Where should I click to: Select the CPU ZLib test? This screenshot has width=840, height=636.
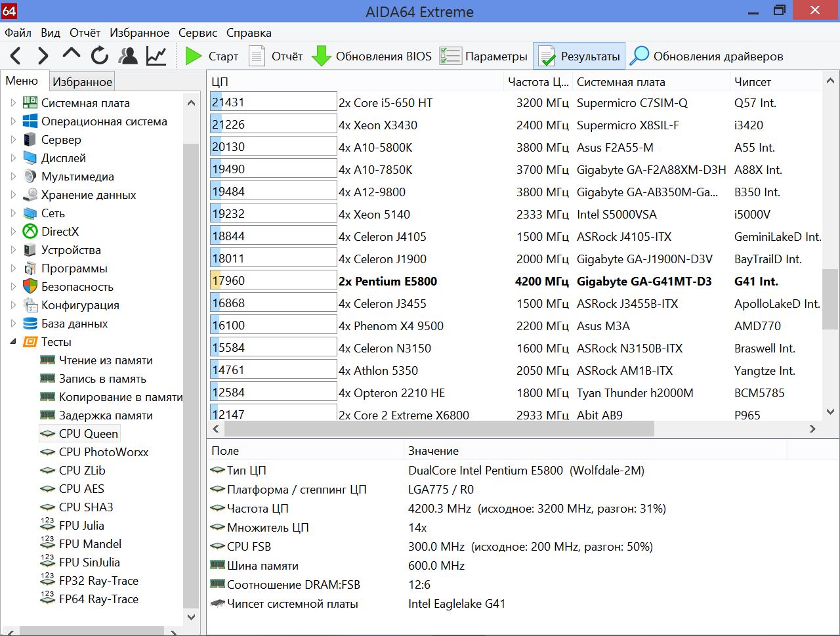tap(82, 471)
